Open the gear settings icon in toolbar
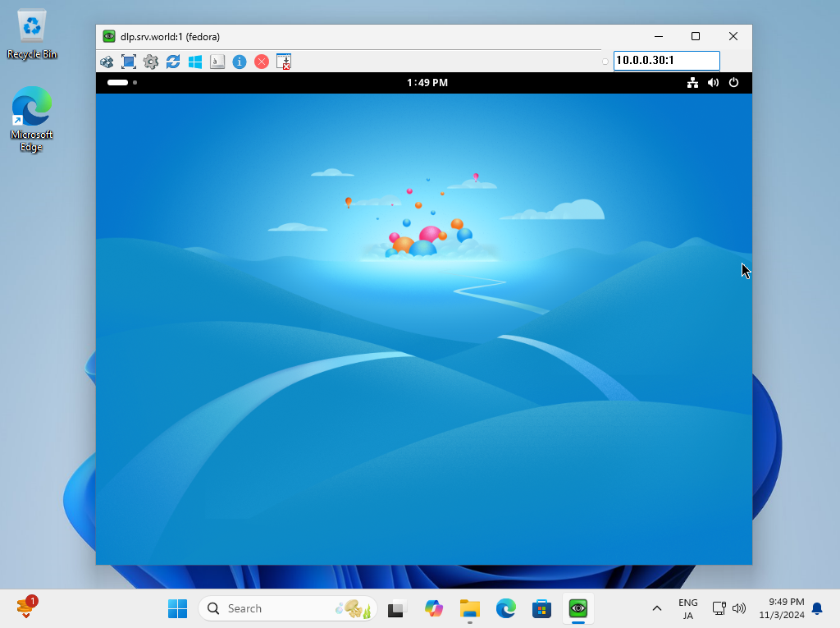The image size is (840, 628). [151, 62]
